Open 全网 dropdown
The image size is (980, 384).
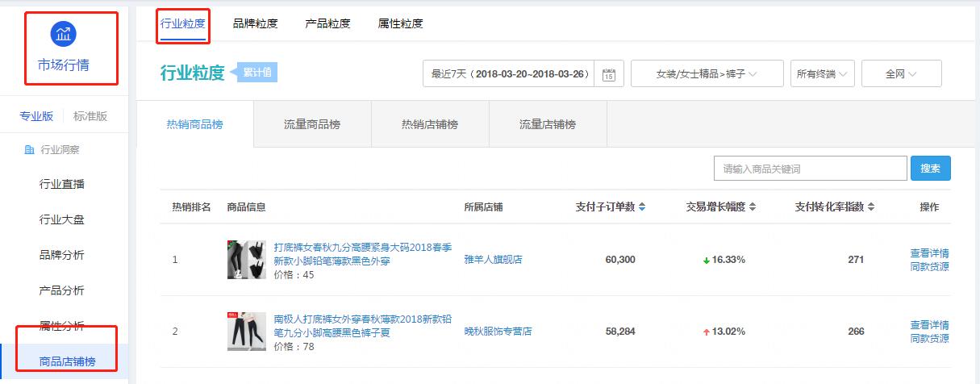901,73
